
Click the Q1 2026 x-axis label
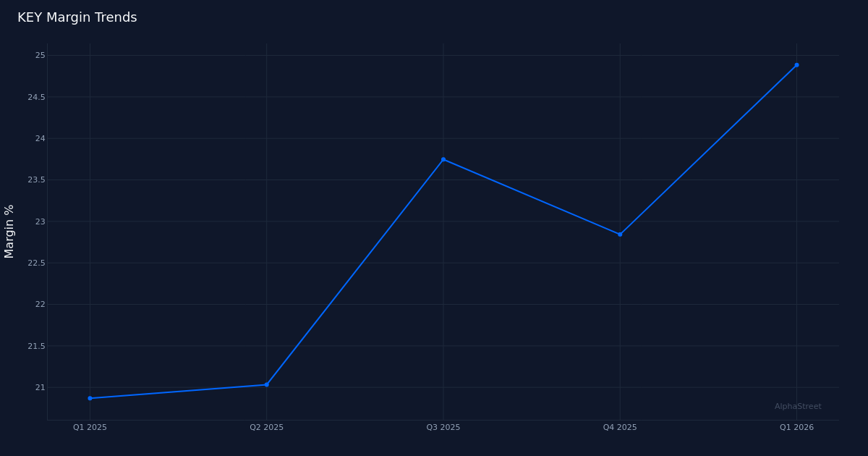[x=796, y=427]
